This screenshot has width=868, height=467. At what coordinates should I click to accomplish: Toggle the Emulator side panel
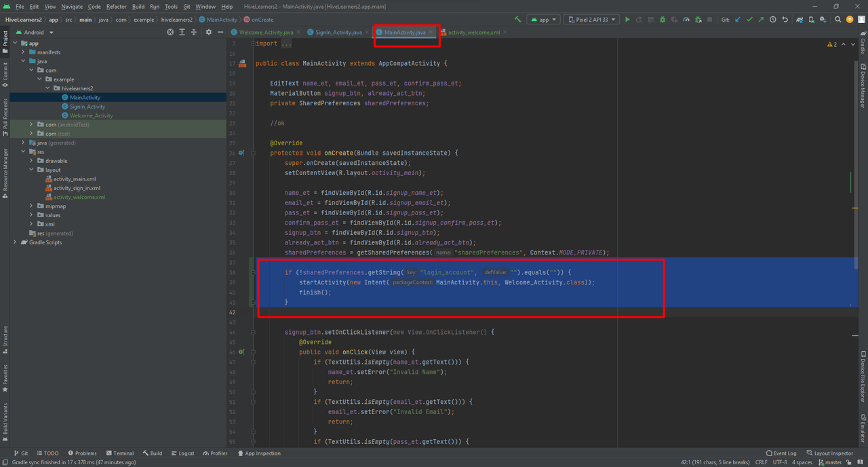click(x=863, y=427)
